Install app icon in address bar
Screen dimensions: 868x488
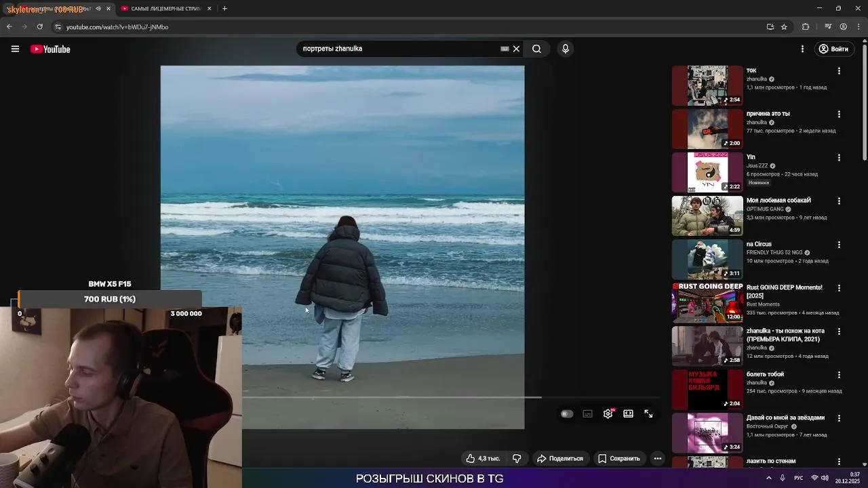(x=770, y=27)
